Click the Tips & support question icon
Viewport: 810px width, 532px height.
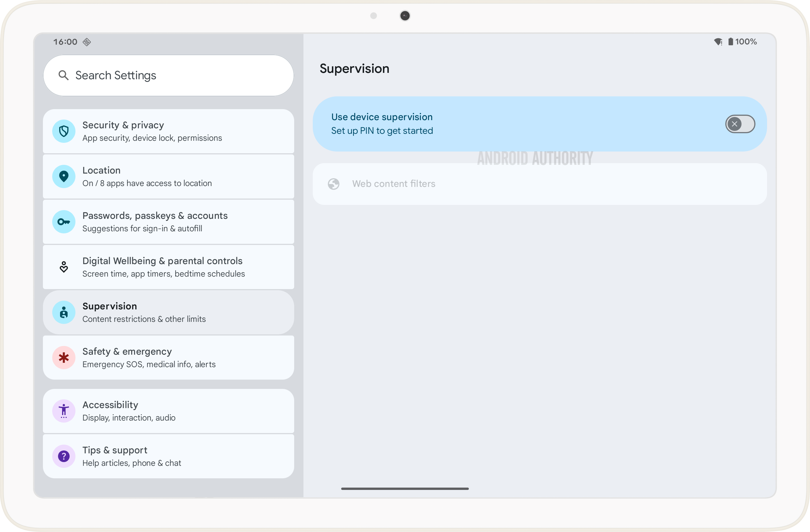tap(64, 456)
